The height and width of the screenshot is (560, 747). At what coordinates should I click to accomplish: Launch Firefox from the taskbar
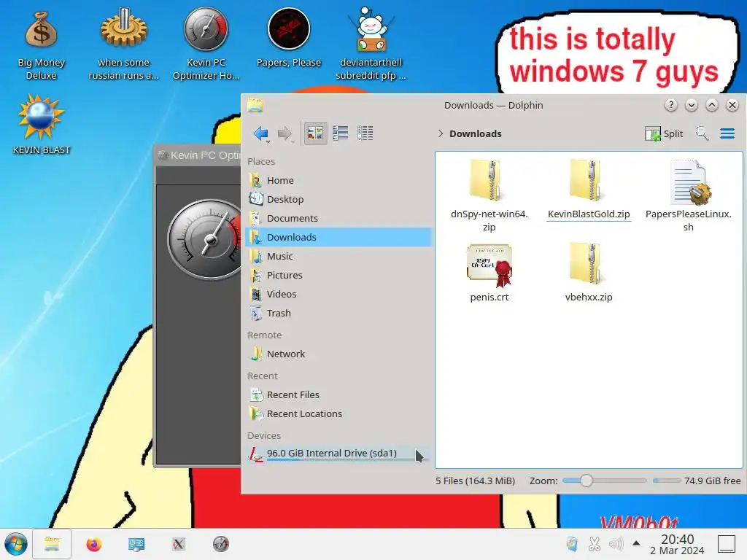[x=94, y=544]
